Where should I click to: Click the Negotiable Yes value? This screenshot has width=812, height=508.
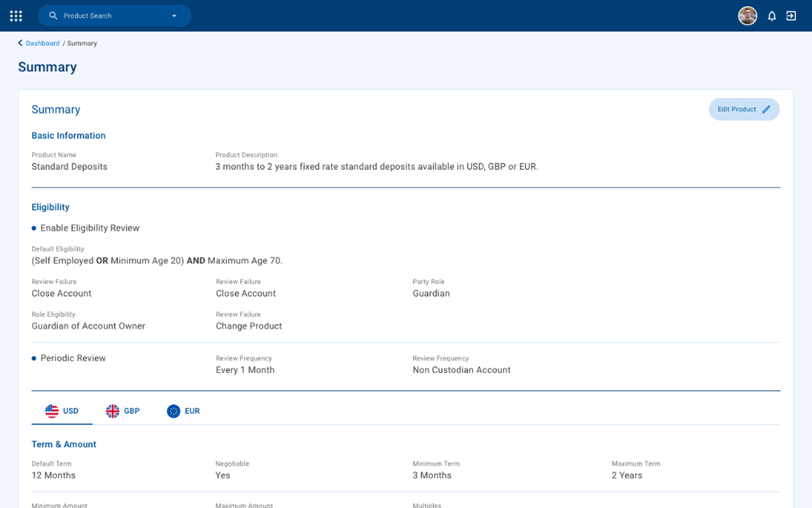click(223, 475)
